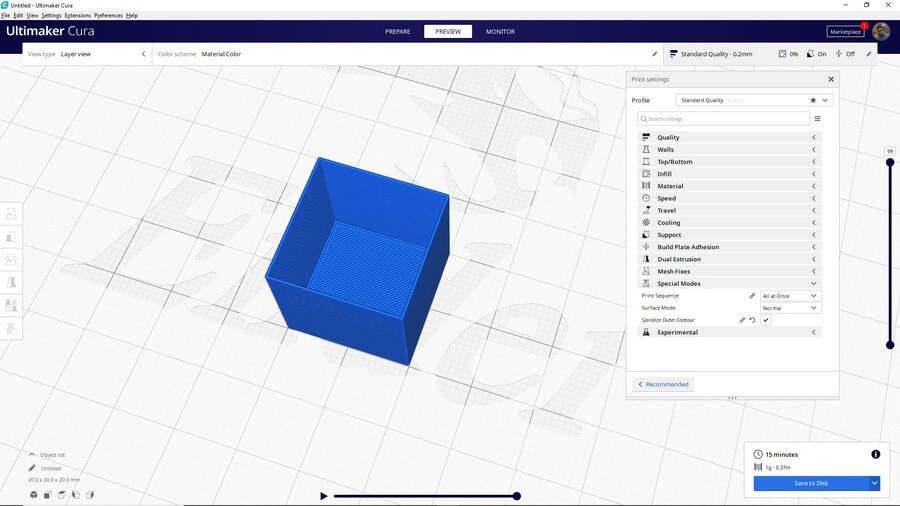The width and height of the screenshot is (900, 506).
Task: Click pencil icon on color scheme bar
Action: click(654, 54)
